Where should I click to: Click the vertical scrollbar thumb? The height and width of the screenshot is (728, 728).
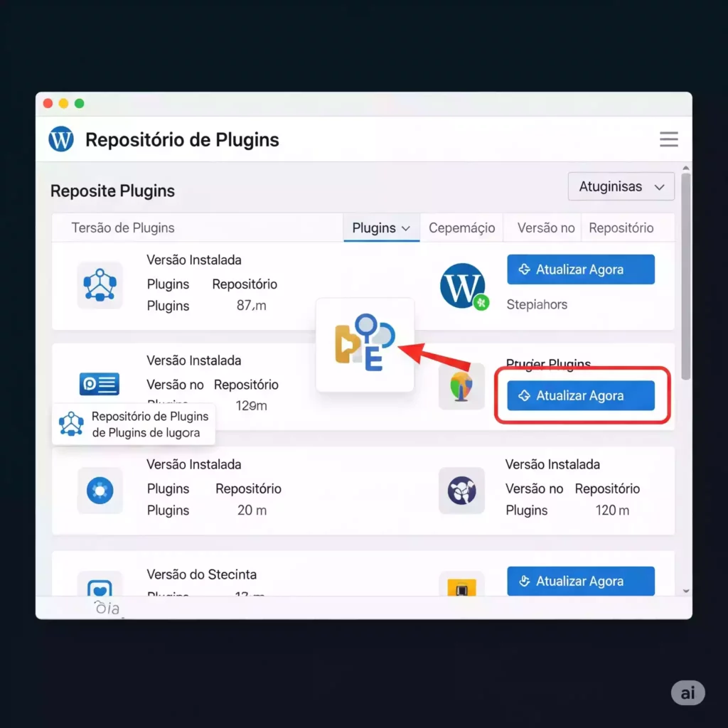coord(685,277)
